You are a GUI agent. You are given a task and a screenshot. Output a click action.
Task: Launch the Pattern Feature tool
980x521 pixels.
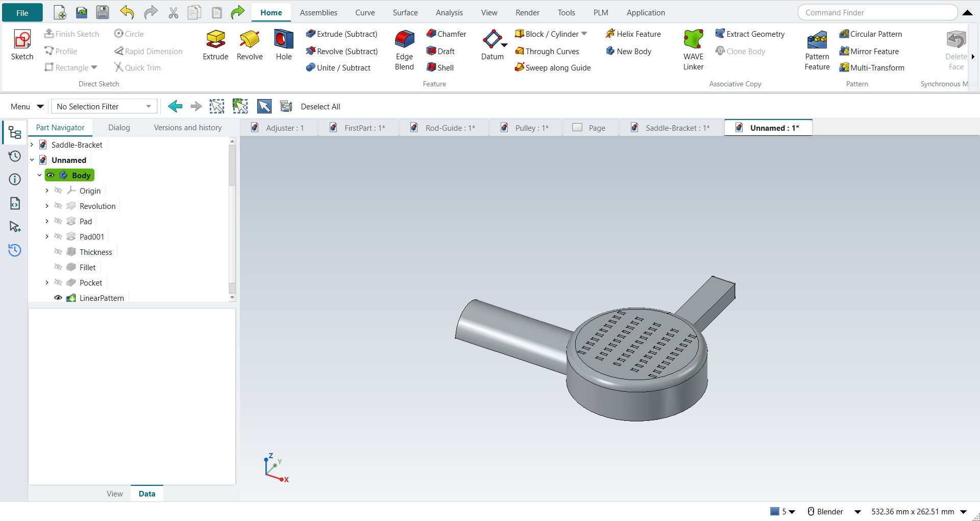pos(817,50)
